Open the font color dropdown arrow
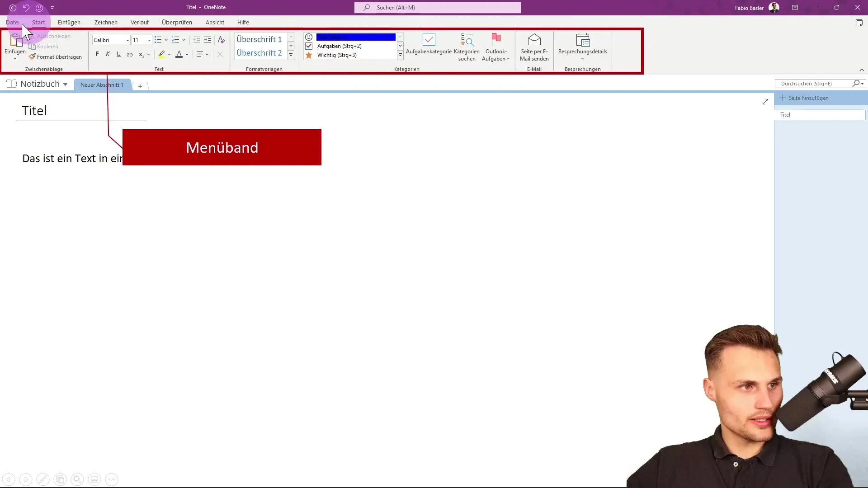The image size is (868, 488). [x=187, y=55]
